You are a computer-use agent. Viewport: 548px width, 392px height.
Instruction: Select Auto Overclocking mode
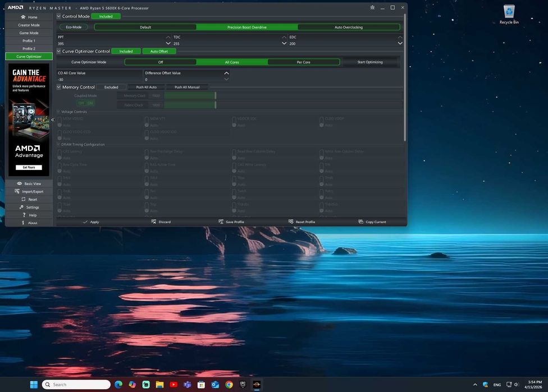tap(349, 27)
